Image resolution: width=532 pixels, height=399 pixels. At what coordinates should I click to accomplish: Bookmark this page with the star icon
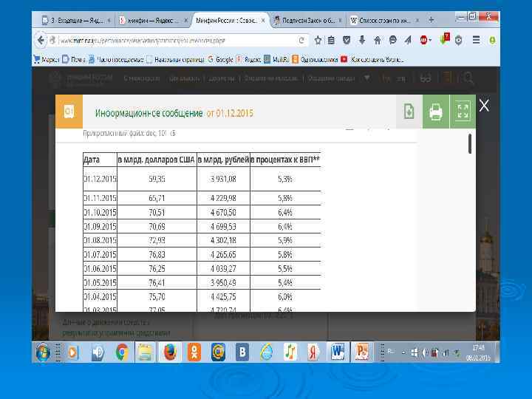318,41
